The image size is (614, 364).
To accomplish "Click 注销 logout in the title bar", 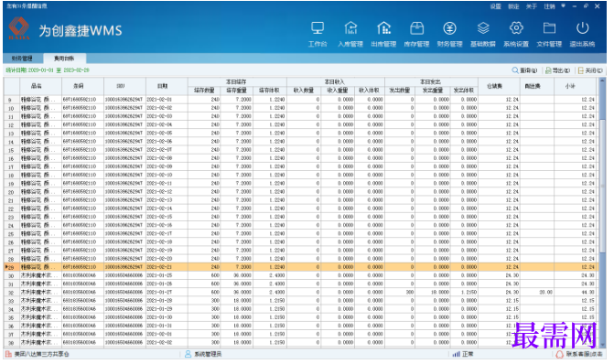I will pos(549,6).
